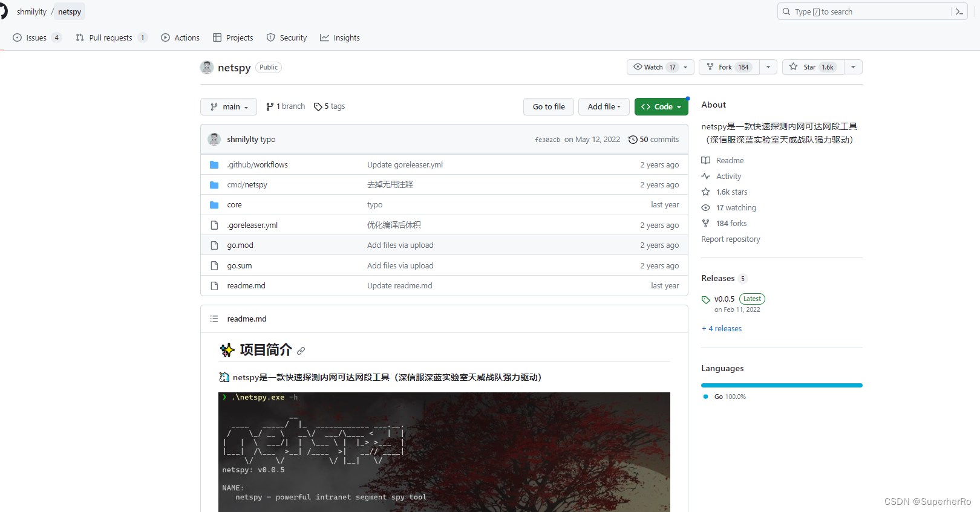Click the commit author avatar shmilylty
Viewport: 980px width, 512px height.
coord(214,140)
